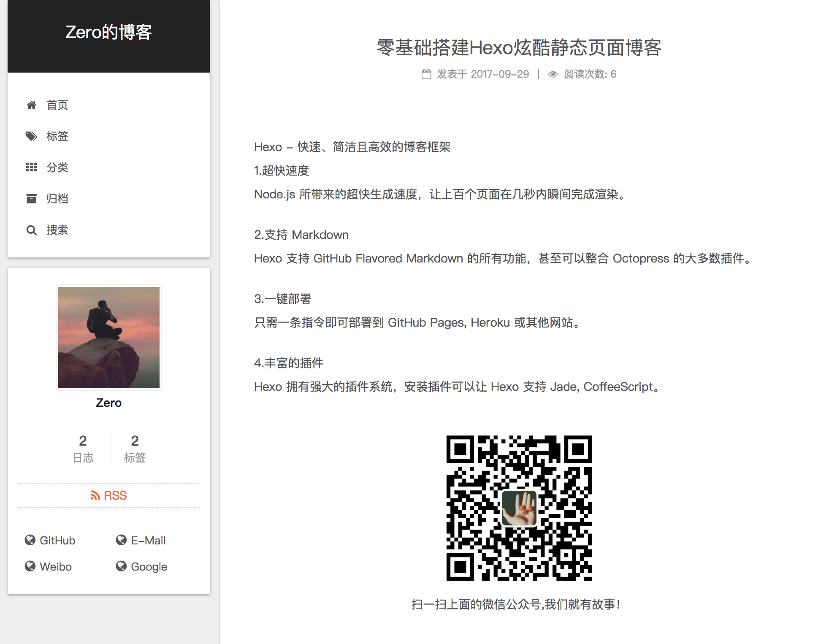The image size is (818, 644).
Task: Click the WeChat QR code image
Action: [519, 508]
